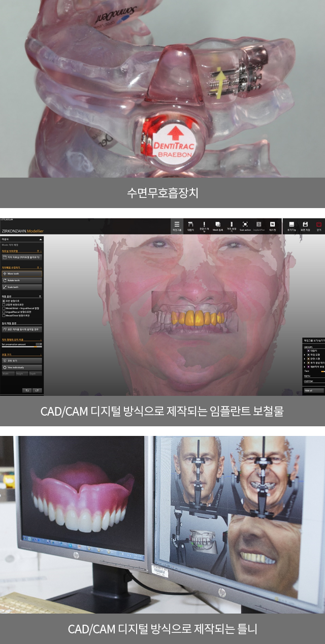
Task: Click the 치아 자료실 library button
Action: click(x=22, y=257)
